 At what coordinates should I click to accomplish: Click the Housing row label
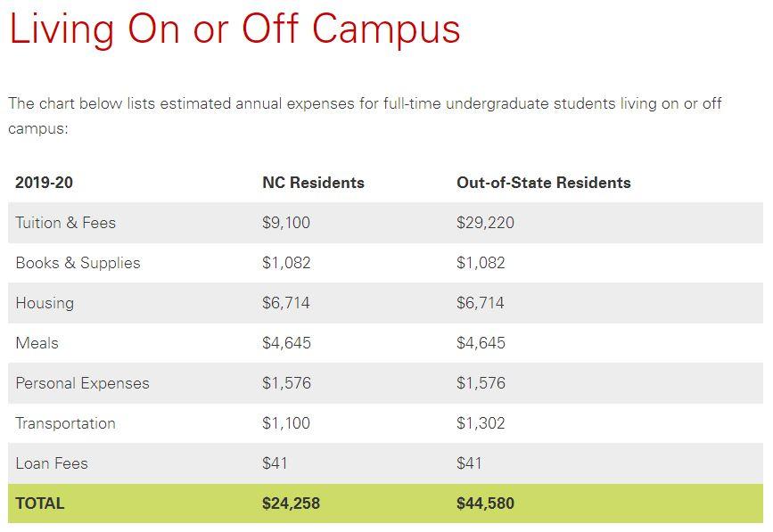pos(45,303)
